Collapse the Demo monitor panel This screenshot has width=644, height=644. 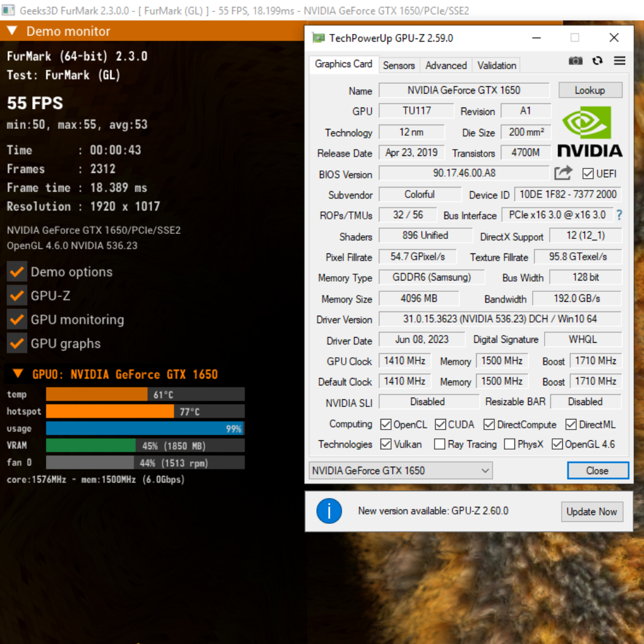coord(12,31)
